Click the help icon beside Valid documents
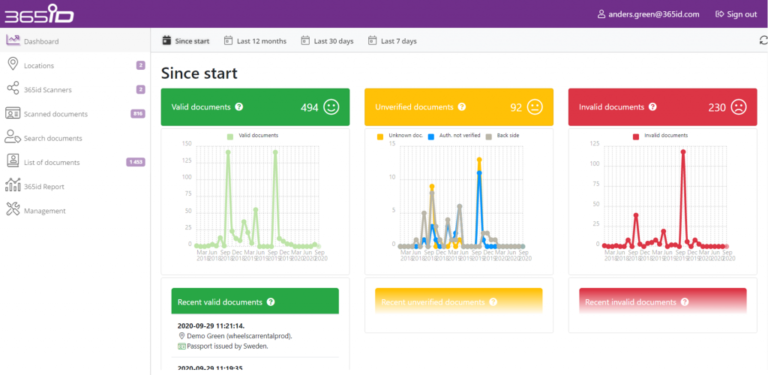 [x=239, y=107]
